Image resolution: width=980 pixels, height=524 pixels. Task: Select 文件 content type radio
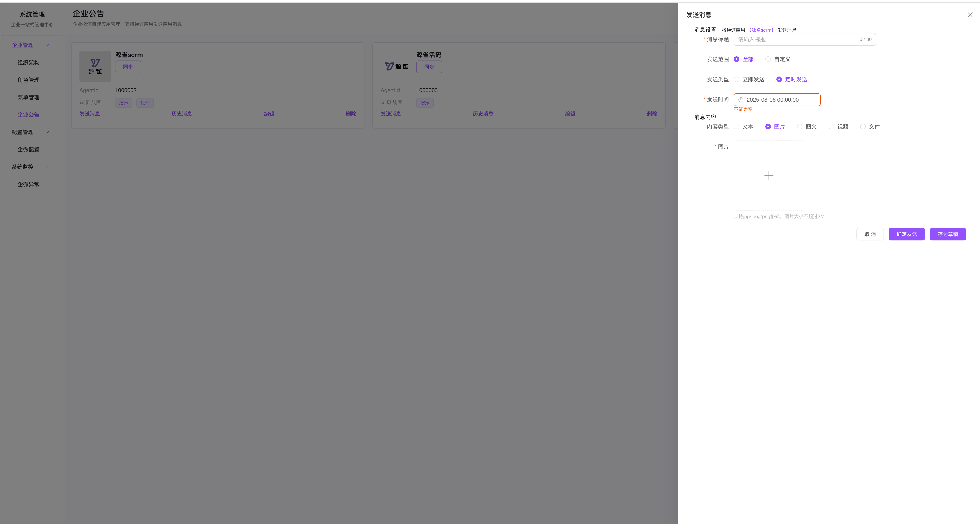[x=863, y=127]
